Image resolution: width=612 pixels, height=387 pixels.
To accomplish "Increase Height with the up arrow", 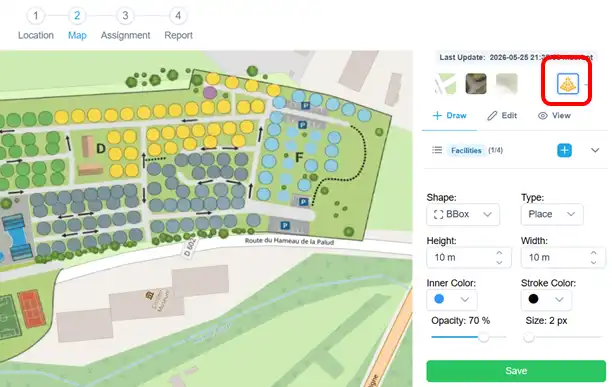I will pos(499,253).
